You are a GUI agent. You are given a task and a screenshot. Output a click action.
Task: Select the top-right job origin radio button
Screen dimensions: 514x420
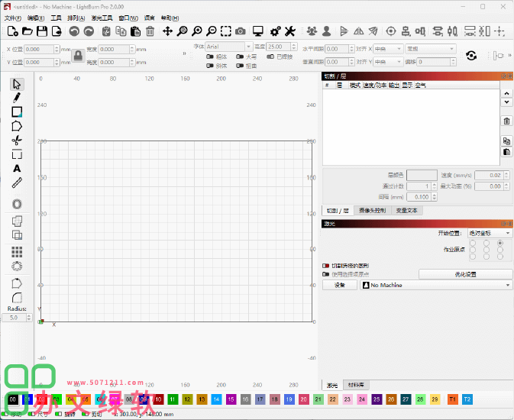[x=500, y=243]
